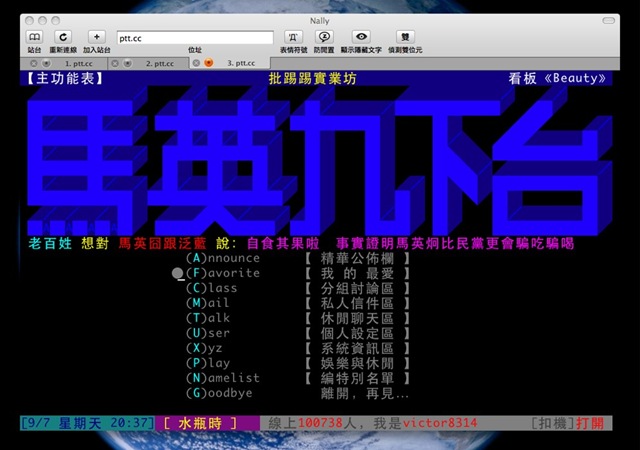Click the 私人信件區 label

[357, 303]
